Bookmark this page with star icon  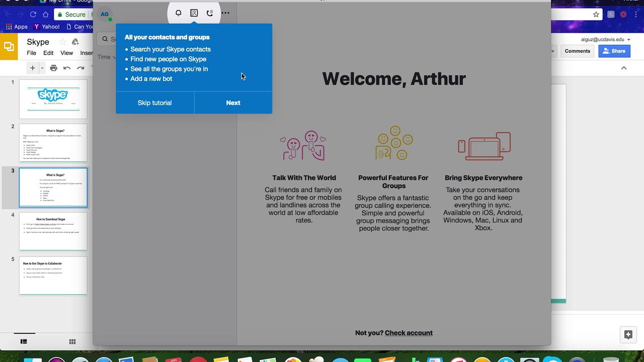click(x=596, y=15)
